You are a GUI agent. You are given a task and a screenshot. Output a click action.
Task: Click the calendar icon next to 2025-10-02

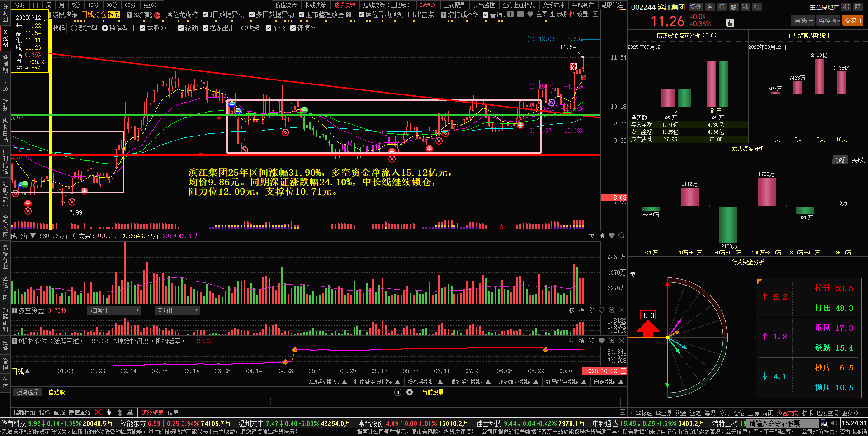click(x=623, y=371)
